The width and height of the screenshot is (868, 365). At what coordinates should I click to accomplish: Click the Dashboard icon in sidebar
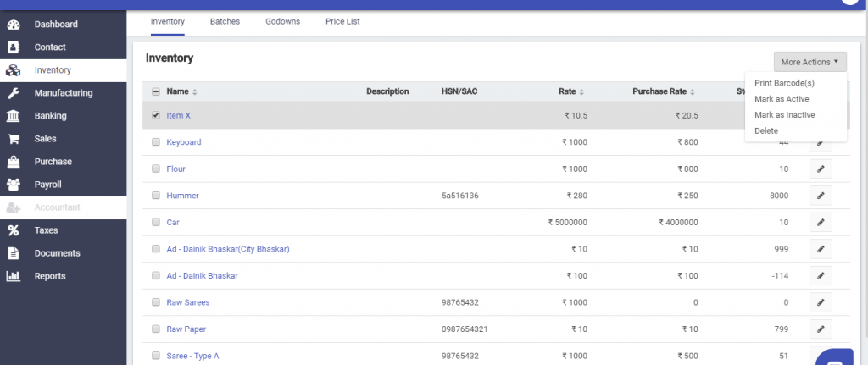[14, 25]
